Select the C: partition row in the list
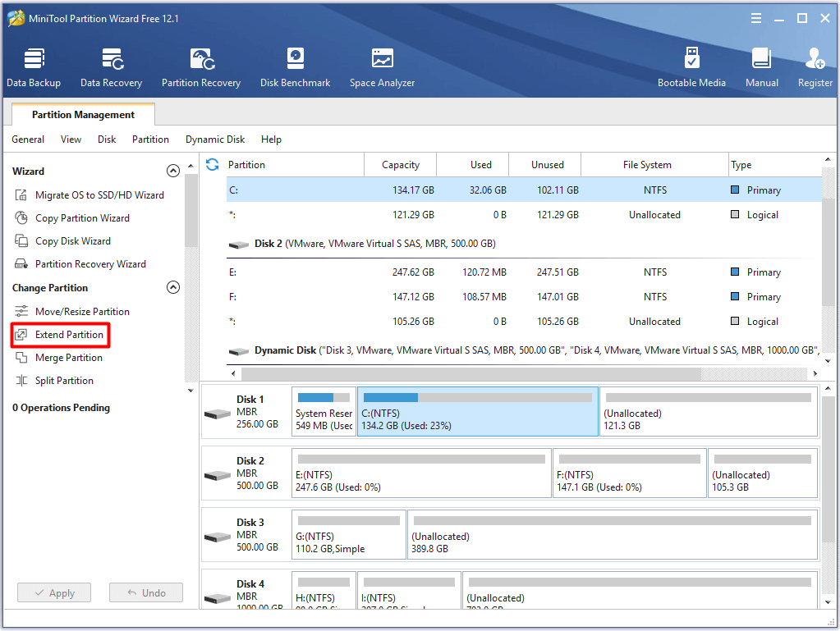Image resolution: width=840 pixels, height=631 pixels. (x=524, y=190)
